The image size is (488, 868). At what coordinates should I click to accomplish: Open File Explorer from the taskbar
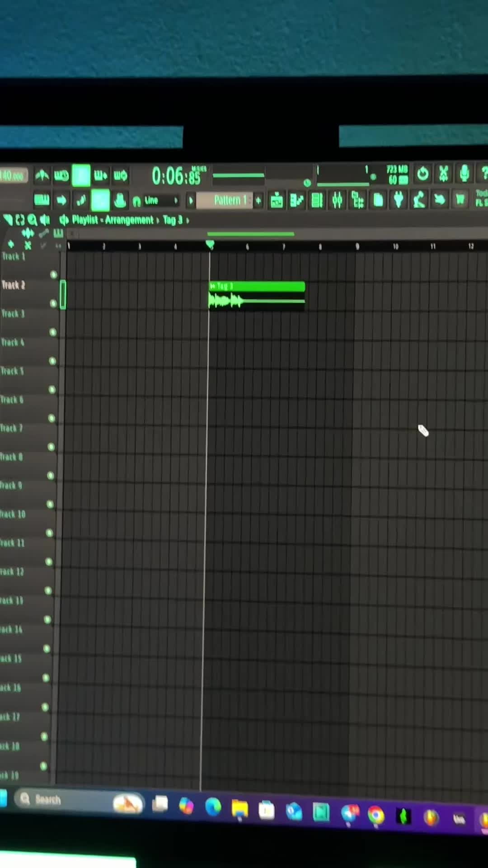(239, 809)
